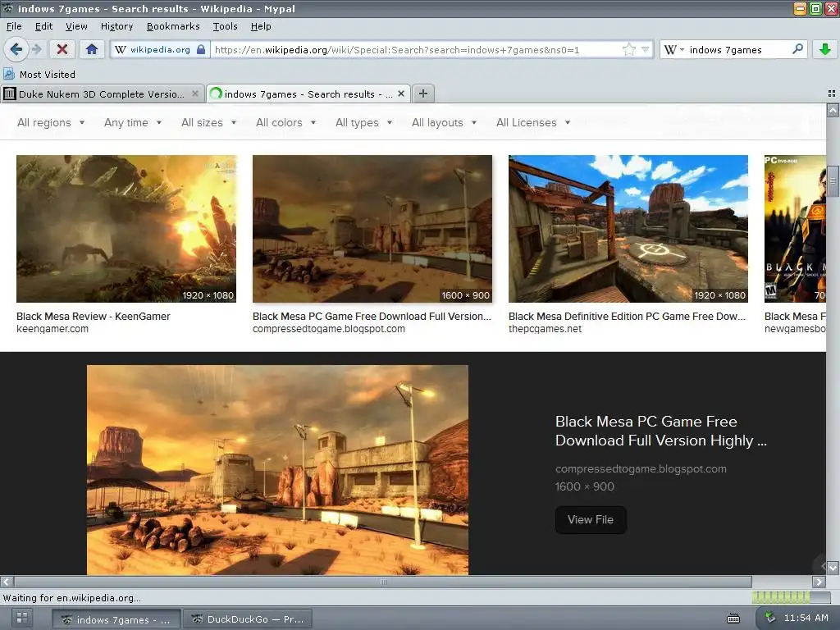The image size is (840, 630).
Task: Select the 1600 × 900 desert base thumbnail
Action: click(x=372, y=229)
